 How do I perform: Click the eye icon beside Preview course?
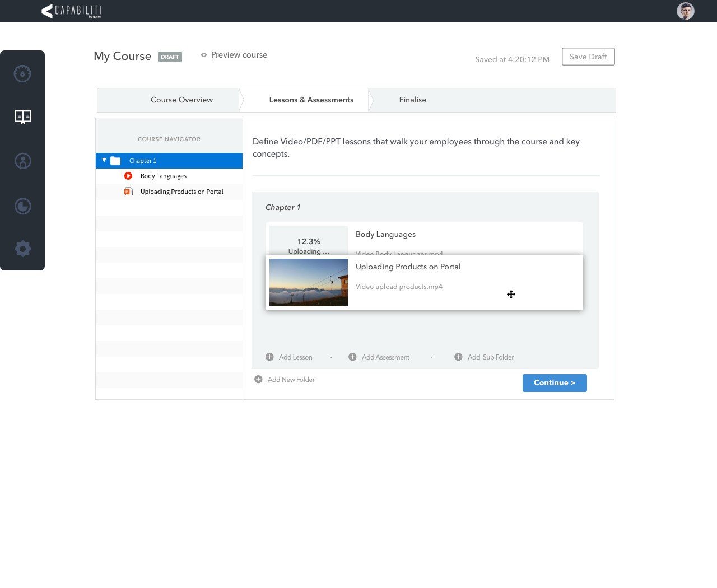coord(204,55)
